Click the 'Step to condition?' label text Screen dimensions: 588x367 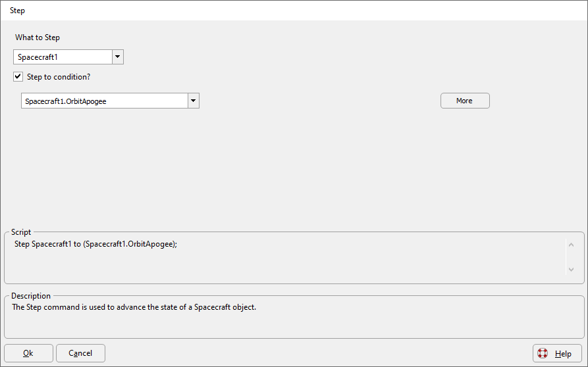pos(59,77)
